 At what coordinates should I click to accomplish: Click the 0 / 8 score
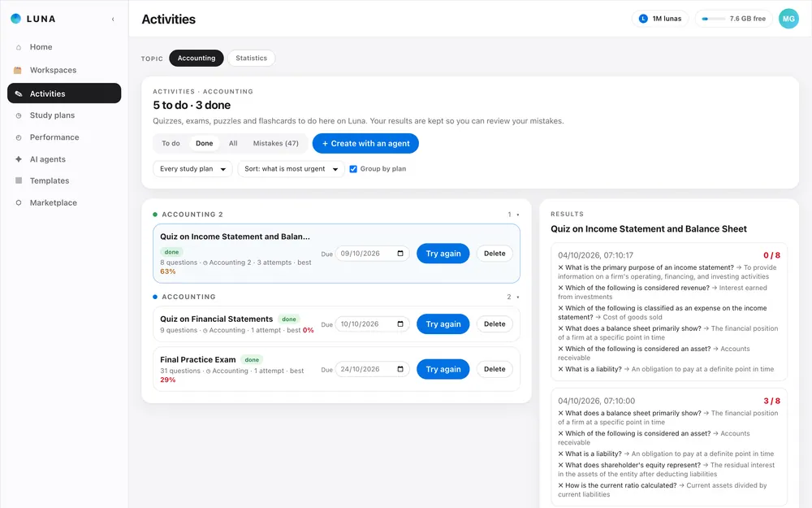point(771,255)
